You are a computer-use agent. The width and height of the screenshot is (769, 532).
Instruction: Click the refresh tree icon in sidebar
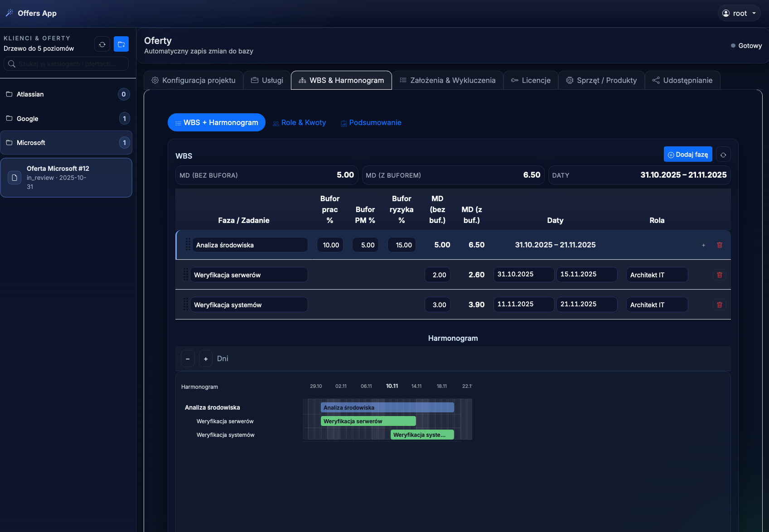tap(102, 44)
